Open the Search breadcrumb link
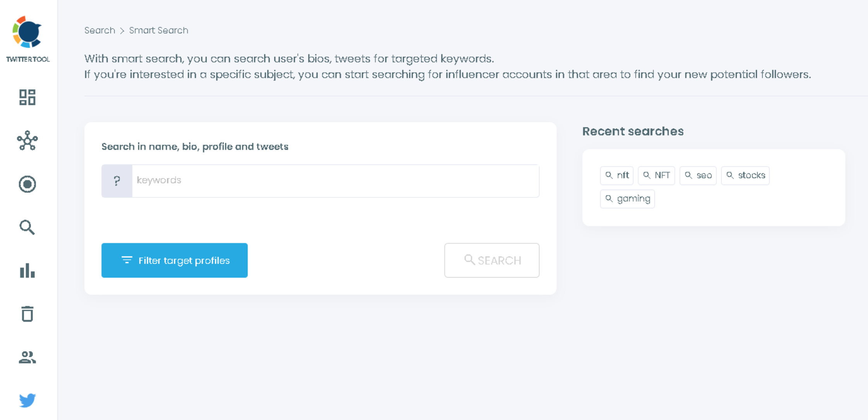This screenshot has height=420, width=868. (99, 30)
